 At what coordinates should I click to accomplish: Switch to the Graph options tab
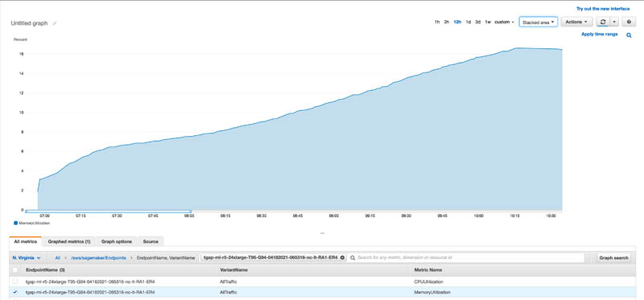[x=117, y=242]
